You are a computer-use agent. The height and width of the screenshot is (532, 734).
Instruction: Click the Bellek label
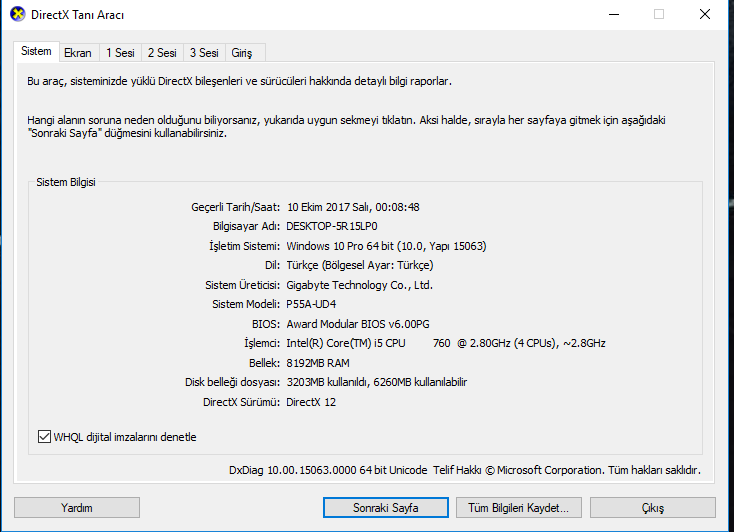[264, 362]
